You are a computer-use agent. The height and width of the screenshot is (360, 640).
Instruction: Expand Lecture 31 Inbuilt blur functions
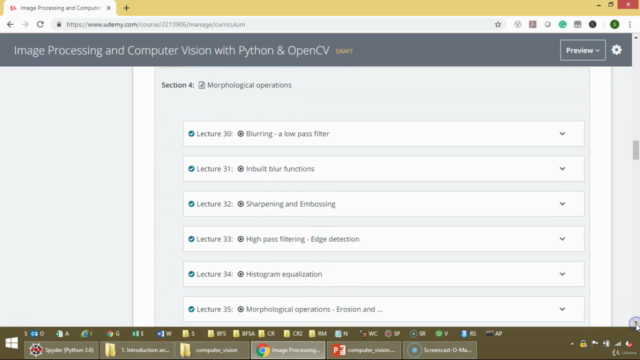[562, 169]
